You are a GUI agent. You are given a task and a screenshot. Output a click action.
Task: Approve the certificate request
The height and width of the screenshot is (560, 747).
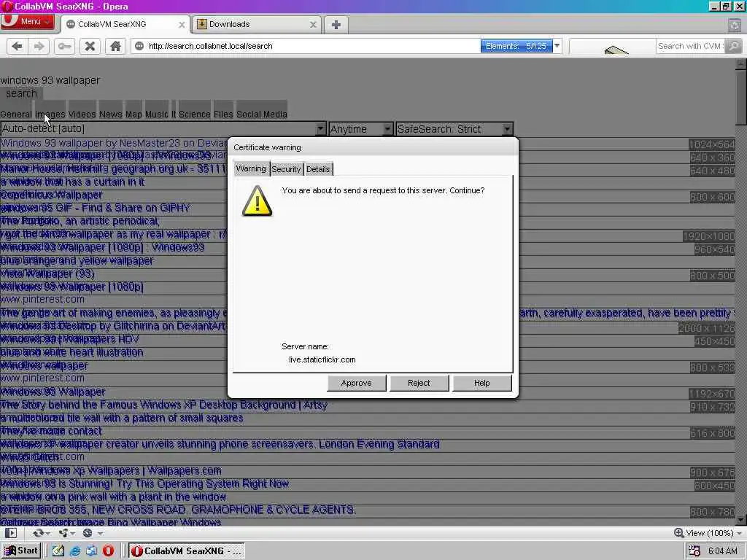[x=356, y=383]
